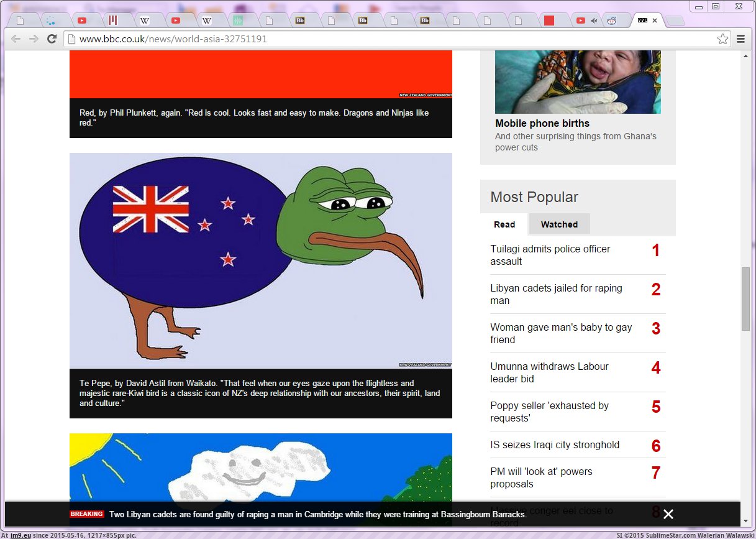Open a new tab with the blank tab button
This screenshot has width=756, height=539.
(x=675, y=21)
